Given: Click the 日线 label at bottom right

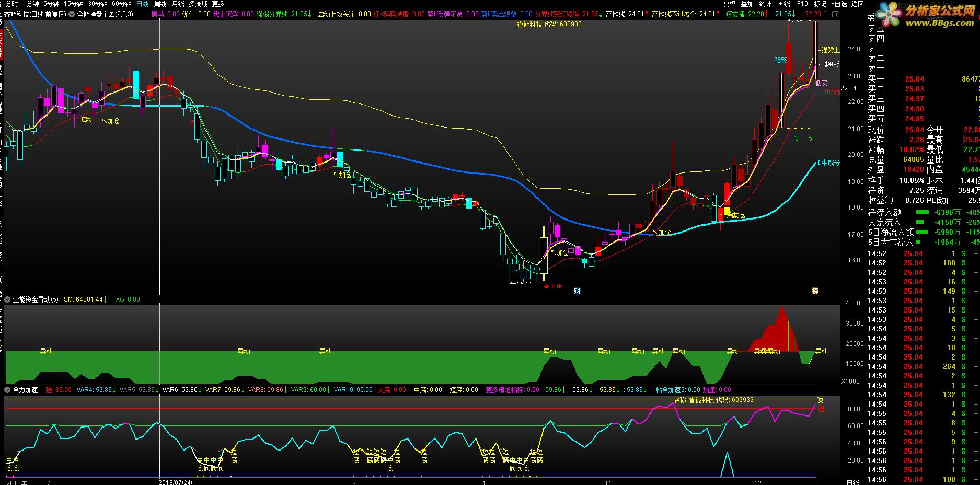Looking at the screenshot, I should 852,482.
